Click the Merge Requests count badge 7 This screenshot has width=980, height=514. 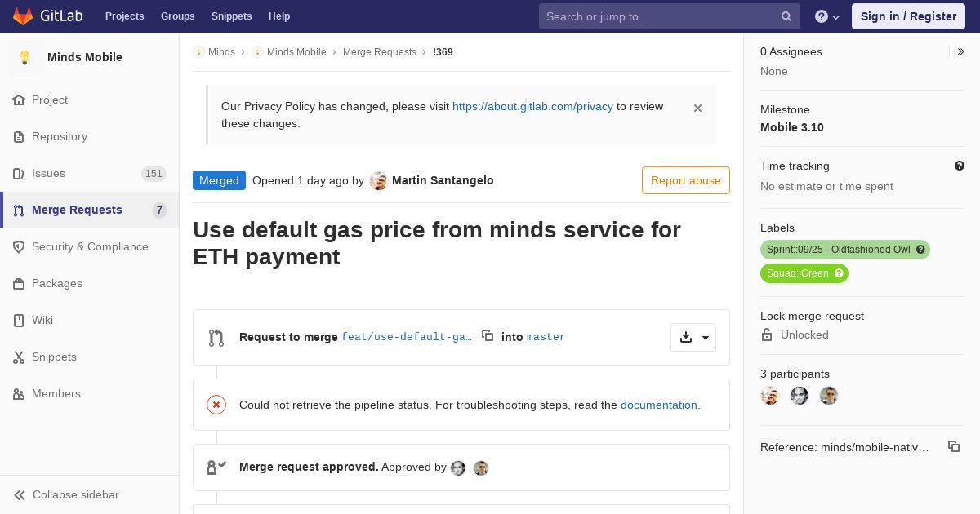point(159,210)
